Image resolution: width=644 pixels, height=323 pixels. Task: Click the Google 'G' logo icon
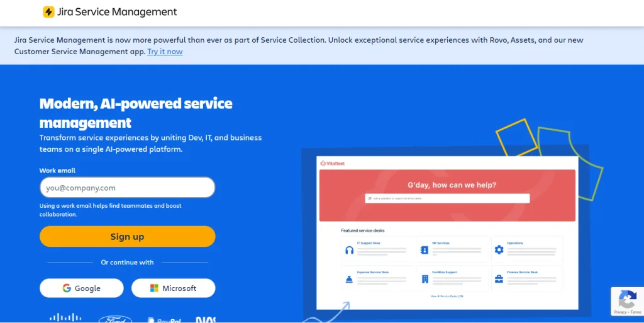(67, 288)
